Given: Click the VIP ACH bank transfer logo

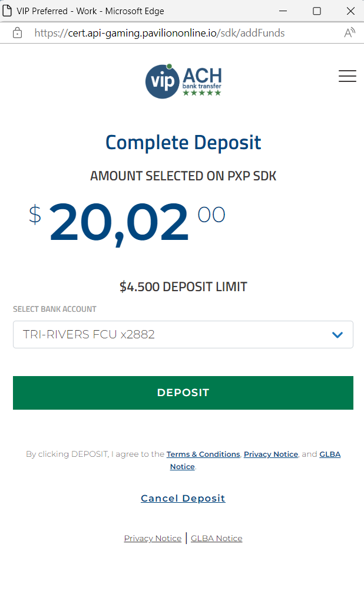Looking at the screenshot, I should [183, 80].
